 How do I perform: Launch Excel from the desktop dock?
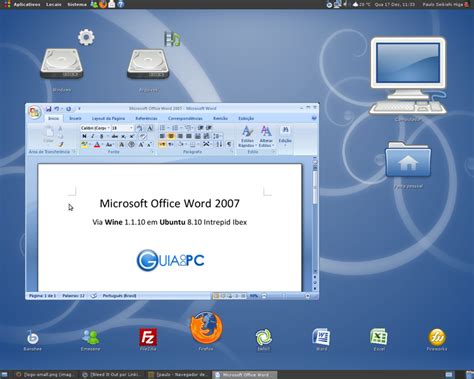[x=379, y=337]
